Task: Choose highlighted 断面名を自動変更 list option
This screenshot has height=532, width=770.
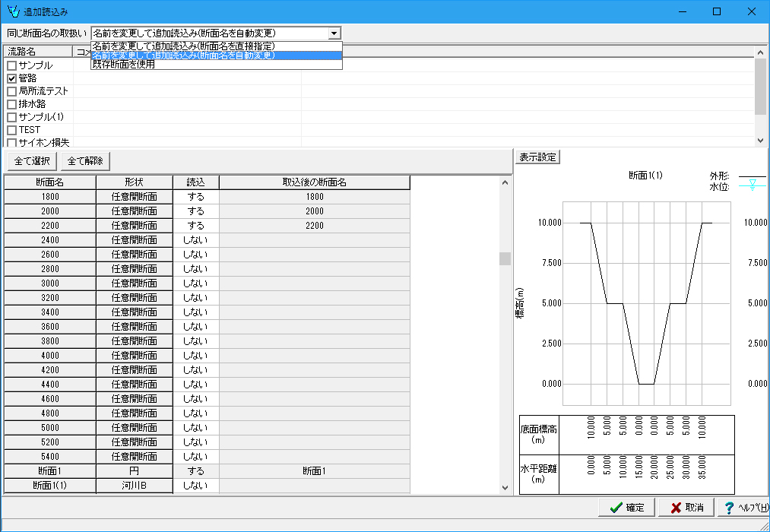Action: 217,55
